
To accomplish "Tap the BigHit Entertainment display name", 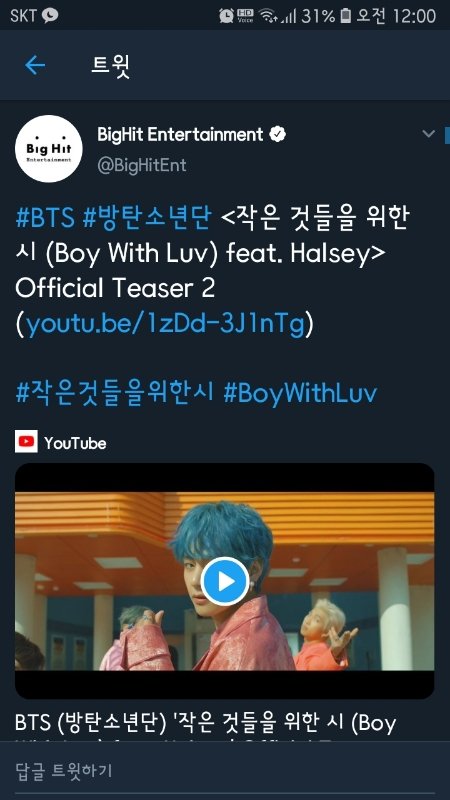I will [x=180, y=135].
